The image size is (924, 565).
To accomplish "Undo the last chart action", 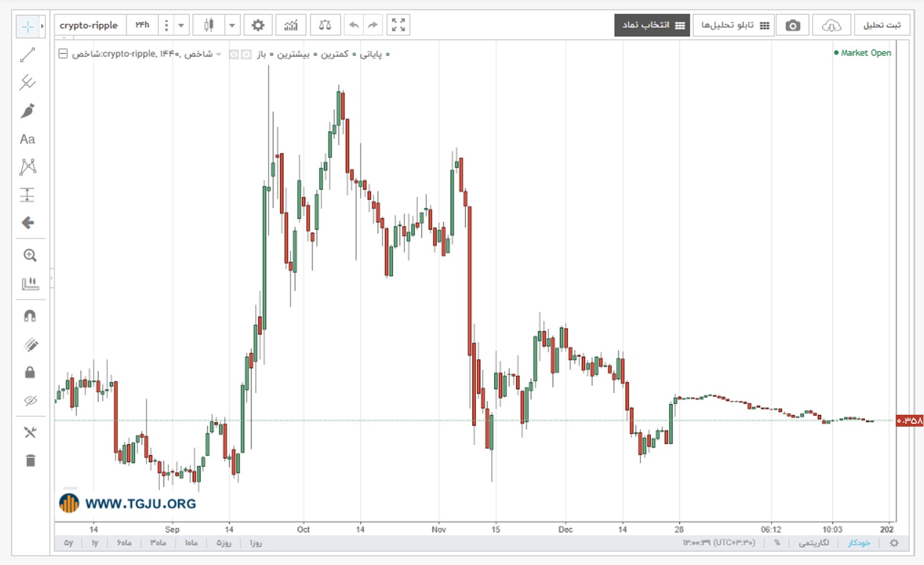I will click(354, 25).
